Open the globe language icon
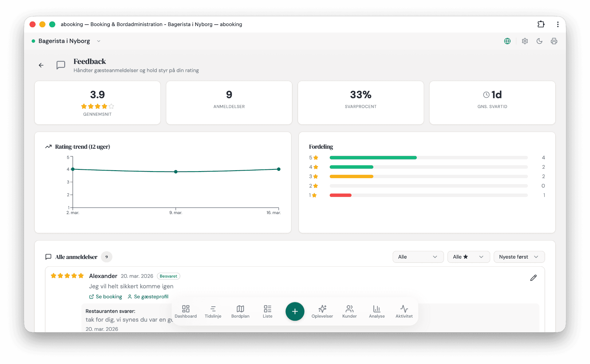This screenshot has width=590, height=364. (507, 41)
